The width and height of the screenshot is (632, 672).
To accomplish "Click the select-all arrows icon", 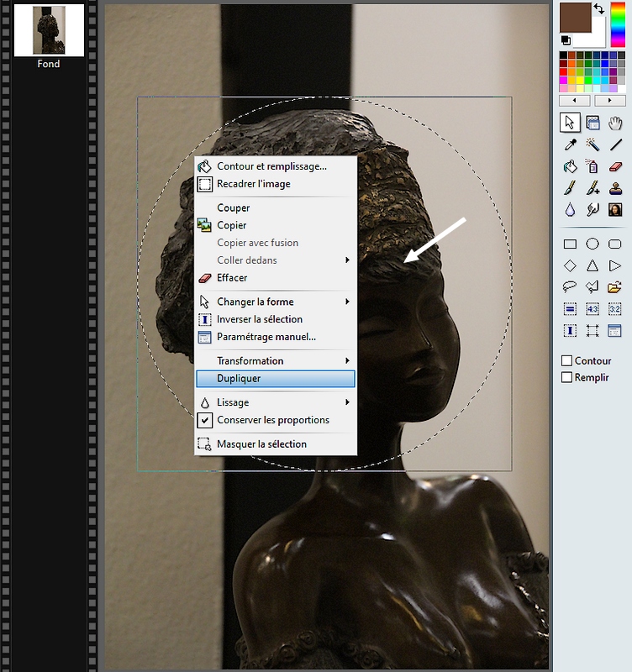I will coord(592,330).
